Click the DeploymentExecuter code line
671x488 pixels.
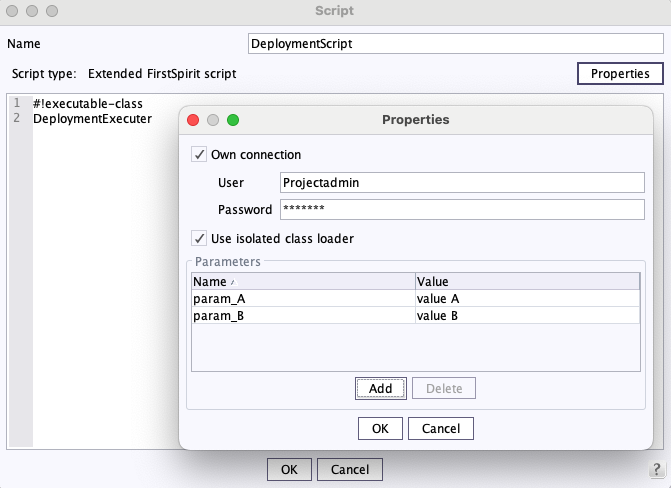point(92,119)
